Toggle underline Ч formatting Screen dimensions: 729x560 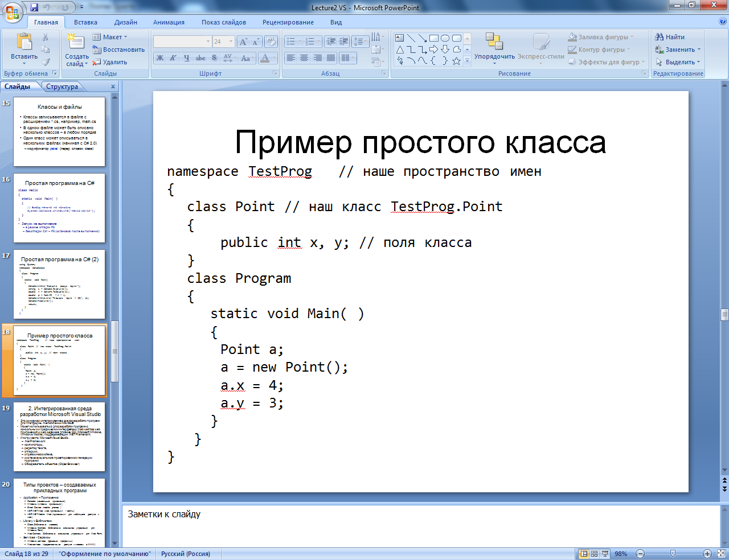point(186,58)
